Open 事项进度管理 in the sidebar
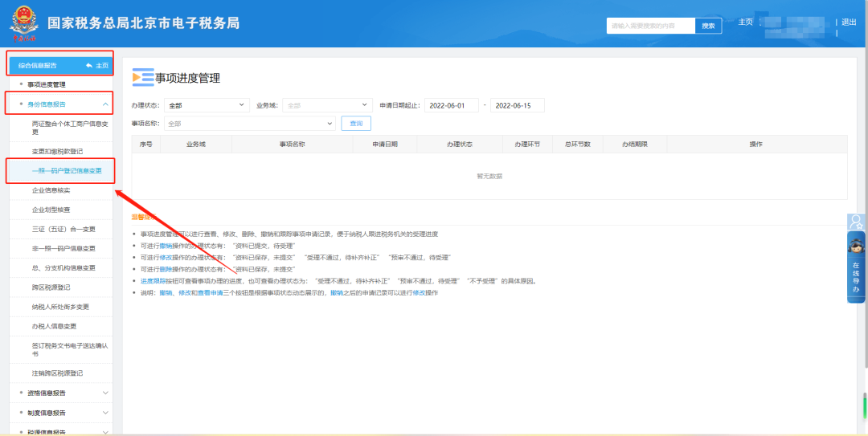The width and height of the screenshot is (868, 436). [x=58, y=84]
